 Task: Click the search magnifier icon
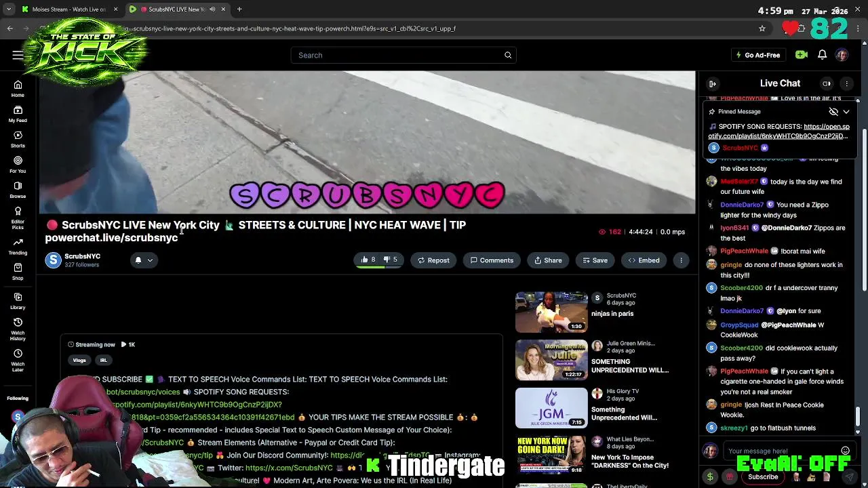[508, 55]
